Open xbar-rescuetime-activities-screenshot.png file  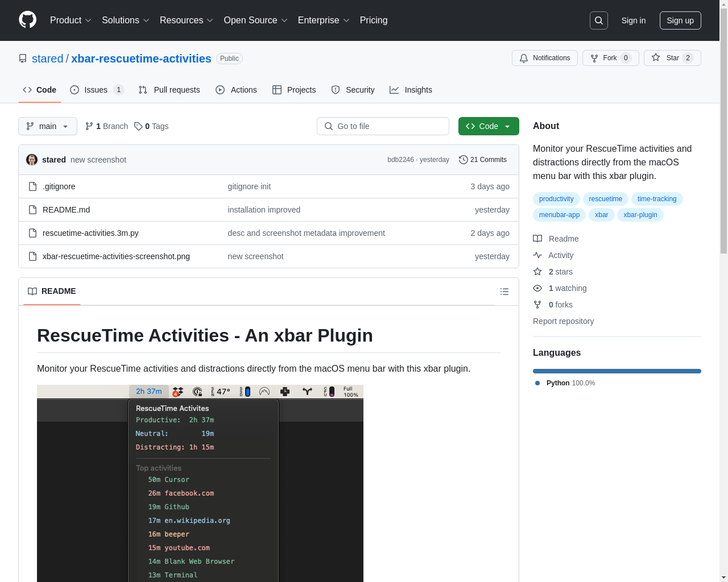pos(116,256)
